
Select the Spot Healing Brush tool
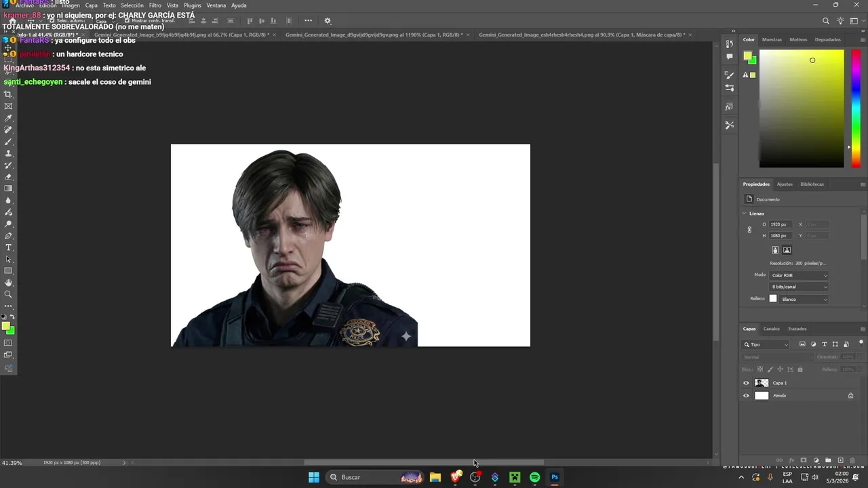tap(8, 130)
